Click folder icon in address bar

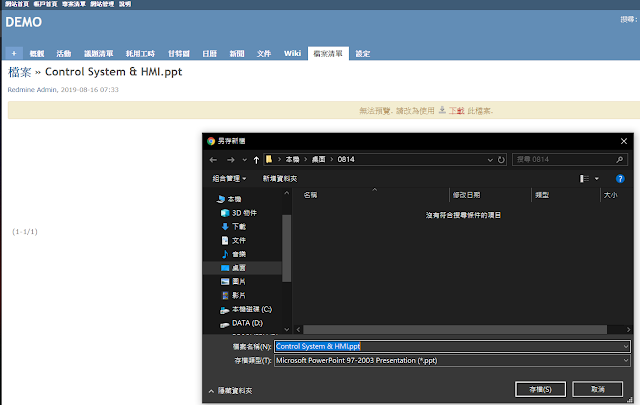tap(269, 159)
